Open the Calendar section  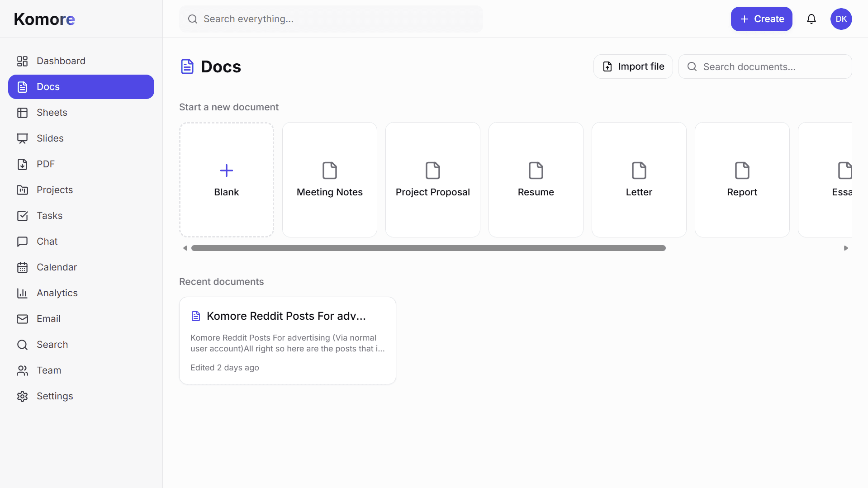tap(57, 267)
